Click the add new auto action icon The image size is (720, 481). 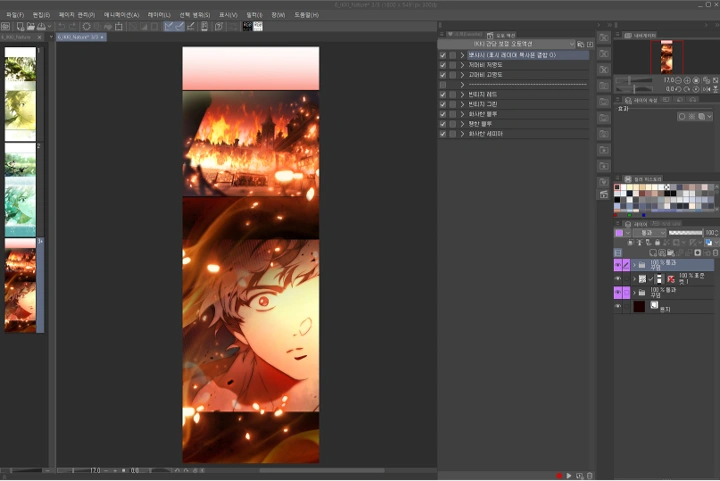pos(579,475)
